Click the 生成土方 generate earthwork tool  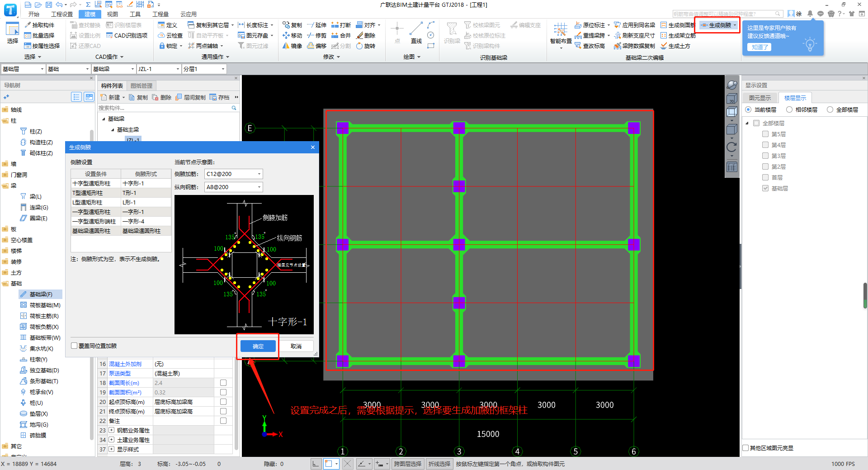click(675, 46)
